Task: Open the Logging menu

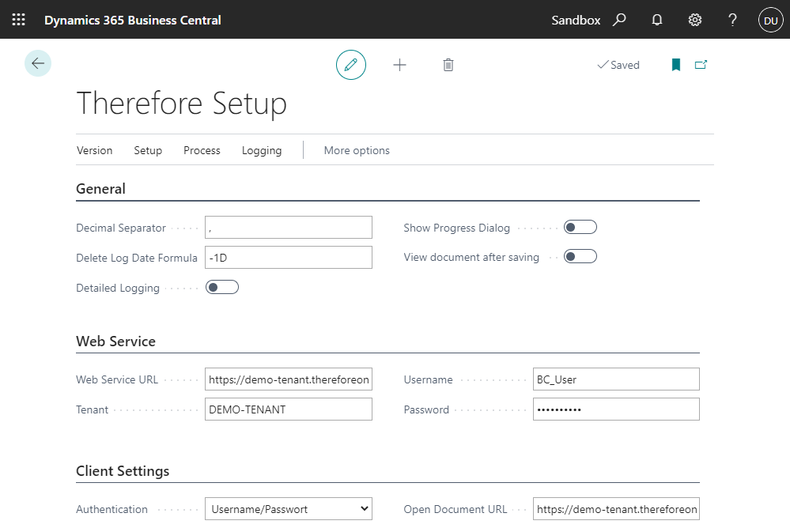Action: (262, 150)
